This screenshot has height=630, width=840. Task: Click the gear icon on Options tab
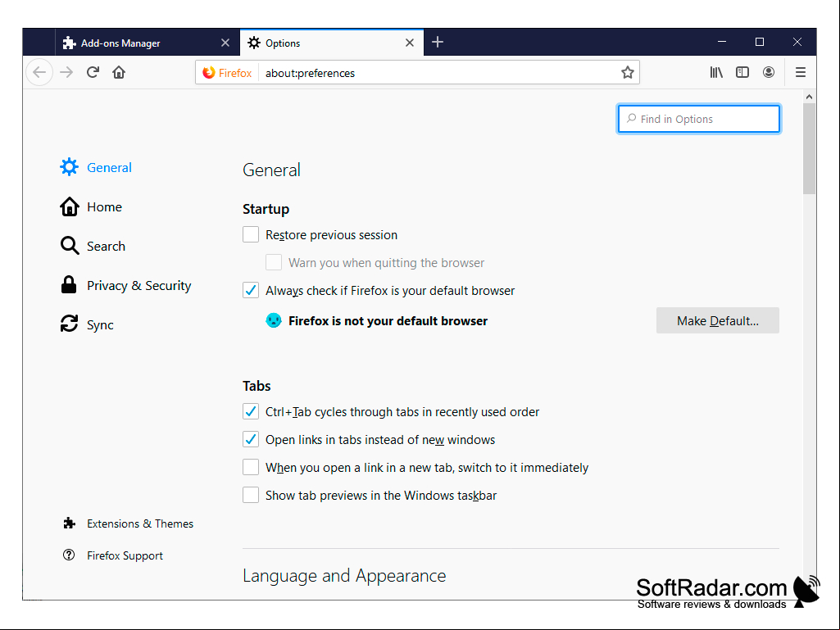254,43
